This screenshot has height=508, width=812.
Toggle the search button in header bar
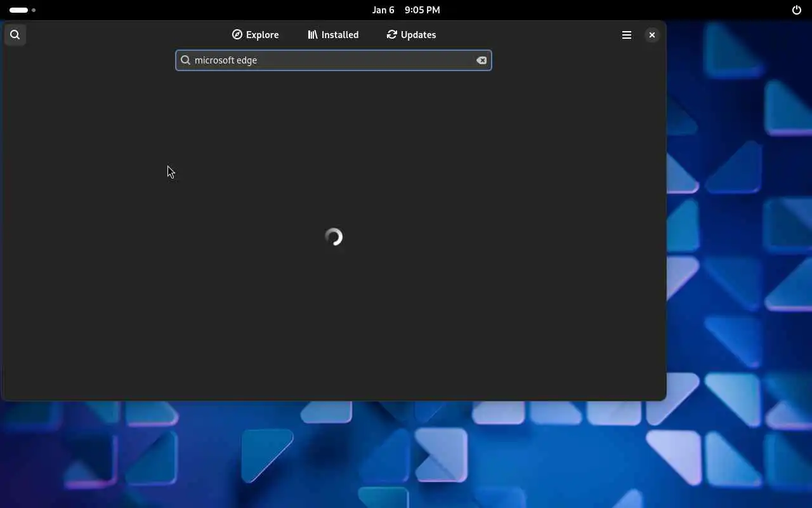[15, 35]
